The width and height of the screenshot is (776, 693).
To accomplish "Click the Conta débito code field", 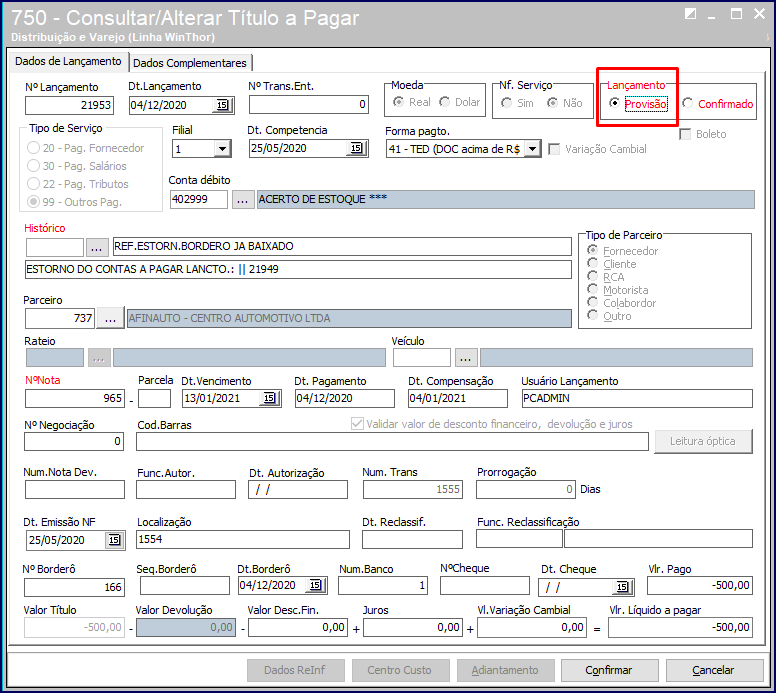I will 199,199.
